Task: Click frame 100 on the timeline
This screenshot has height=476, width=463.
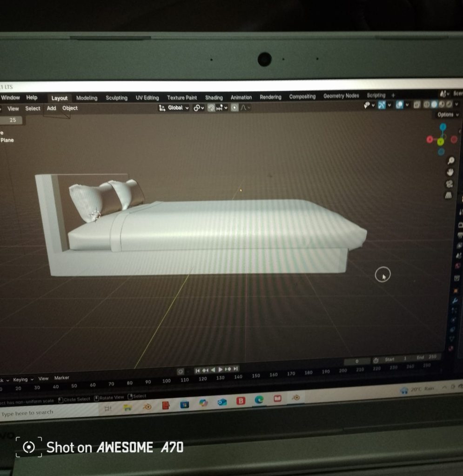Action: (166, 382)
